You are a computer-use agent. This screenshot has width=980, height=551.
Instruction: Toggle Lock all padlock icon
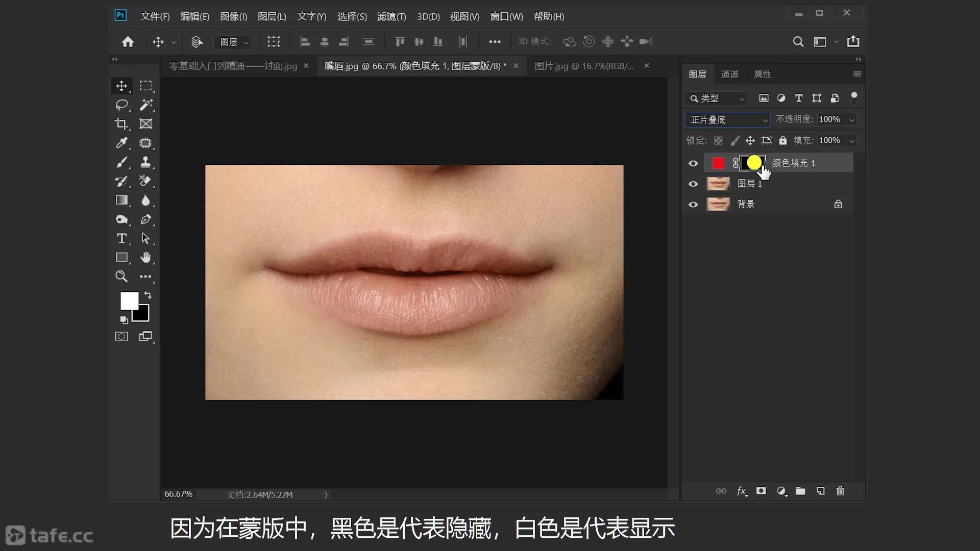click(783, 140)
